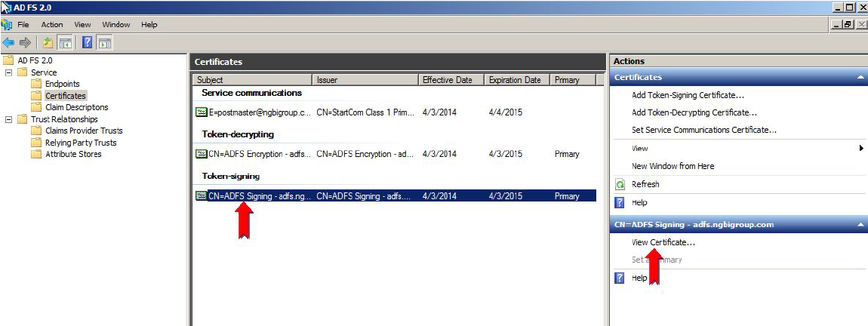
Task: Click the Relying Party Trusts folder icon
Action: (x=36, y=142)
